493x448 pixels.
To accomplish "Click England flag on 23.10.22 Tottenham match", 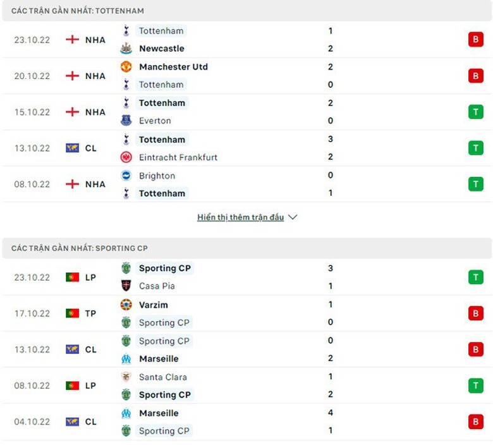I will (x=72, y=40).
